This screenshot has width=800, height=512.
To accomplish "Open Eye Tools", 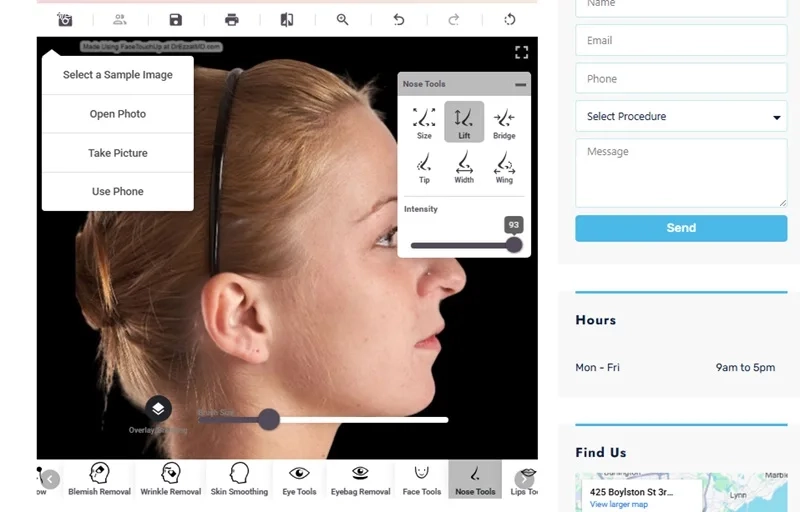I will coord(299,479).
